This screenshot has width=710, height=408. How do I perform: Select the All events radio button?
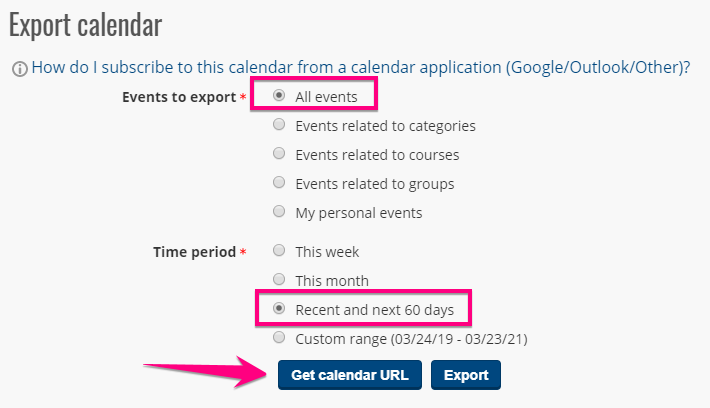[x=279, y=97]
